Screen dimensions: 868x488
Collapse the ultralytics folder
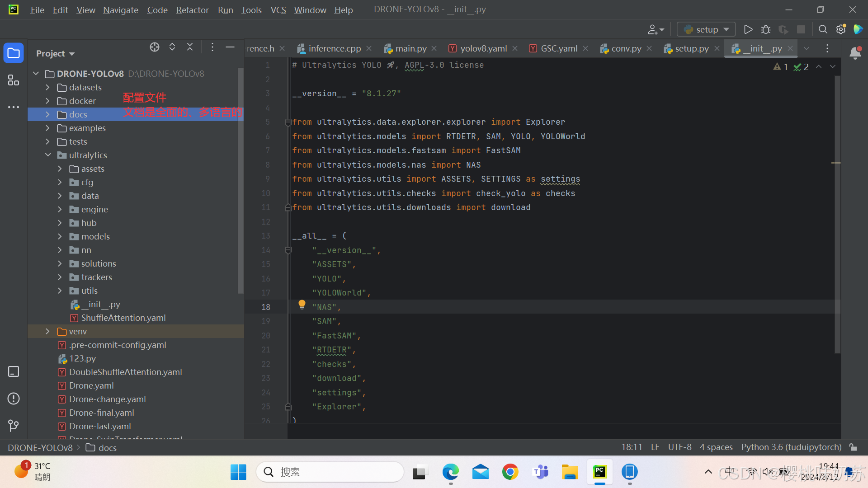pyautogui.click(x=48, y=155)
